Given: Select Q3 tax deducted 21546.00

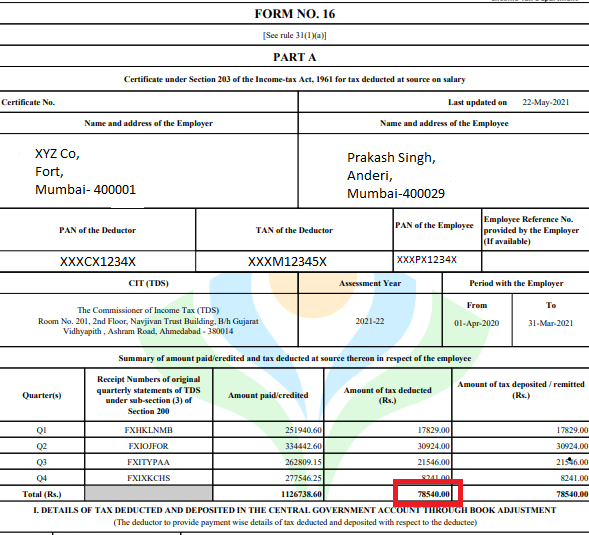Looking at the screenshot, I should (433, 462).
